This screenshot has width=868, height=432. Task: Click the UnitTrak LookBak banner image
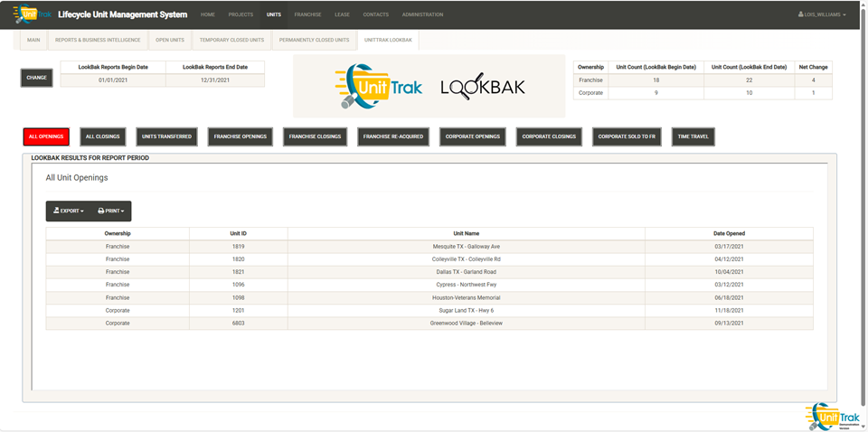coord(429,87)
